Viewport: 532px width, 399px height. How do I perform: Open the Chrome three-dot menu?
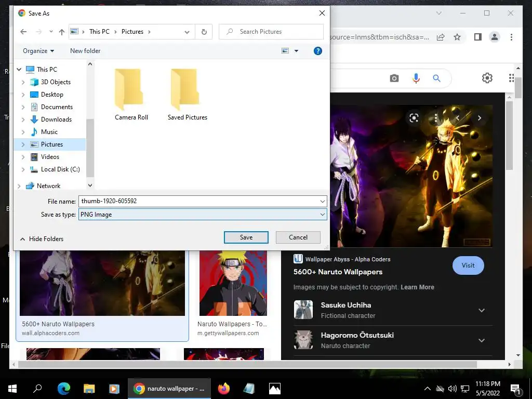(x=511, y=37)
